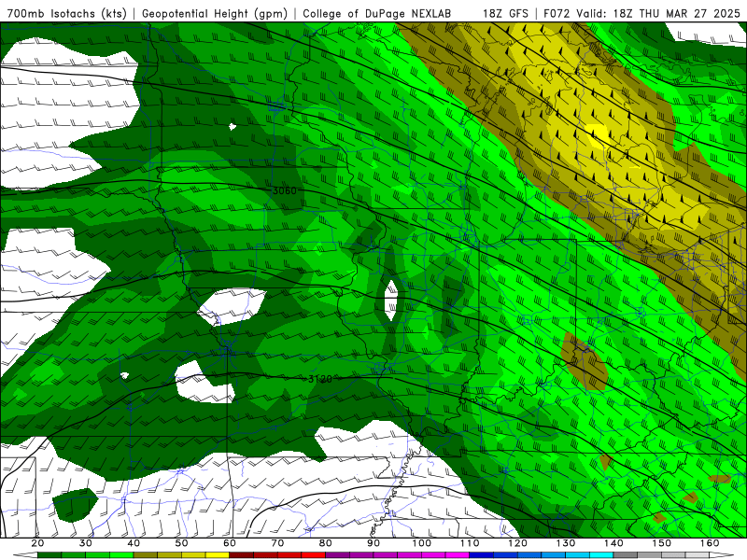747x560 pixels.
Task: Click the "College of DuPage NEXLAB" label
Action: pos(377,13)
